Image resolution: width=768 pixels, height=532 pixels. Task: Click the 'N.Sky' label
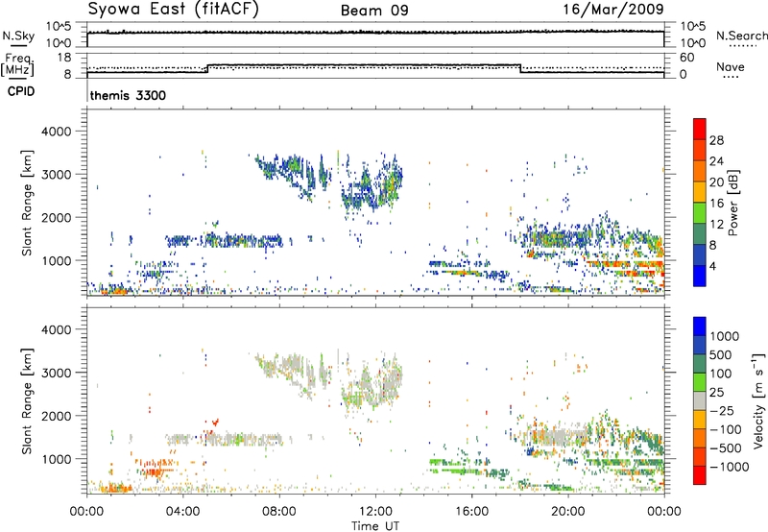18,36
